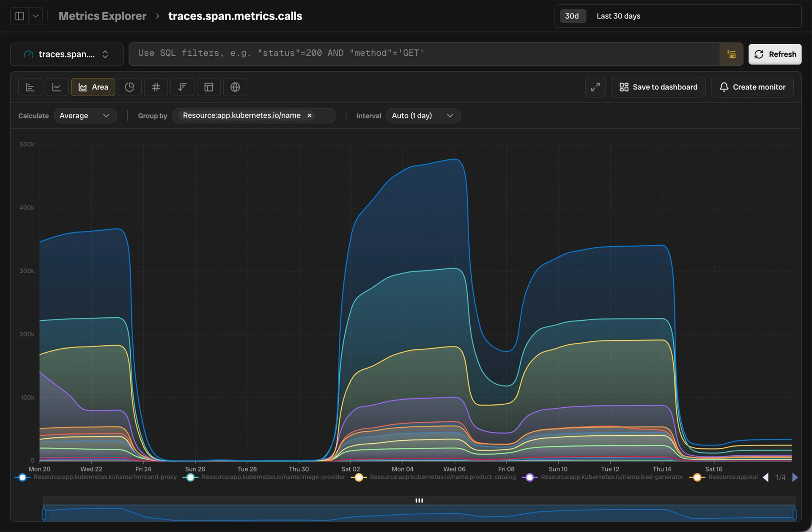Click the 500k y-axis label
Screen dimensions: 812x532
[x=27, y=145]
